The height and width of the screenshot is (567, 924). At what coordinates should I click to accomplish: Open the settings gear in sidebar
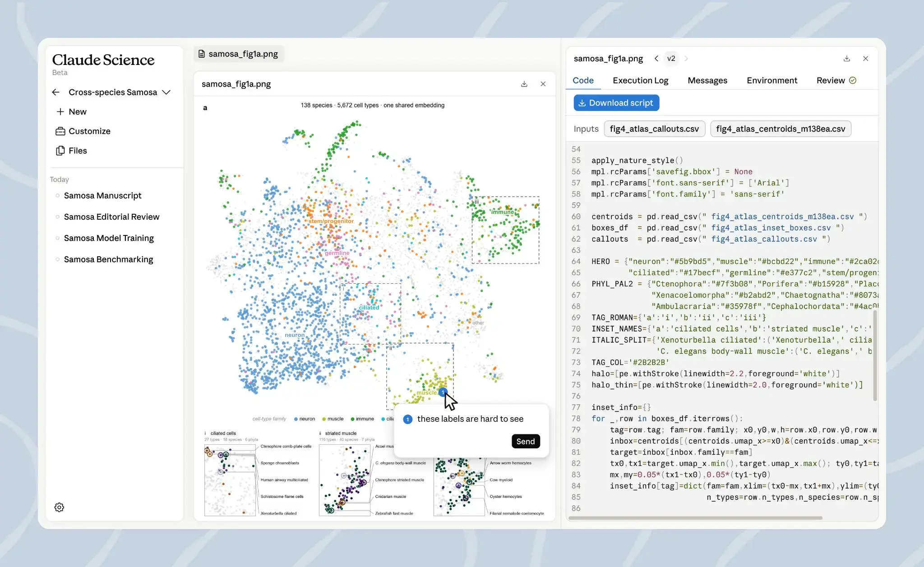click(x=59, y=507)
